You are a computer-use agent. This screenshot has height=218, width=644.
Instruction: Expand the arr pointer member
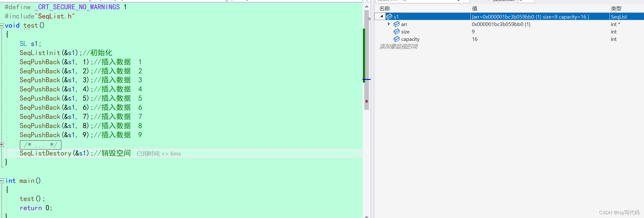(x=389, y=24)
